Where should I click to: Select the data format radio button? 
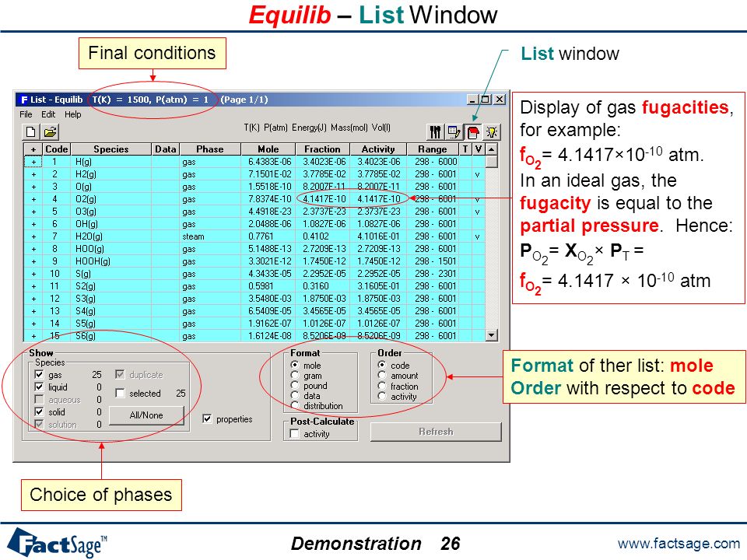click(x=295, y=395)
